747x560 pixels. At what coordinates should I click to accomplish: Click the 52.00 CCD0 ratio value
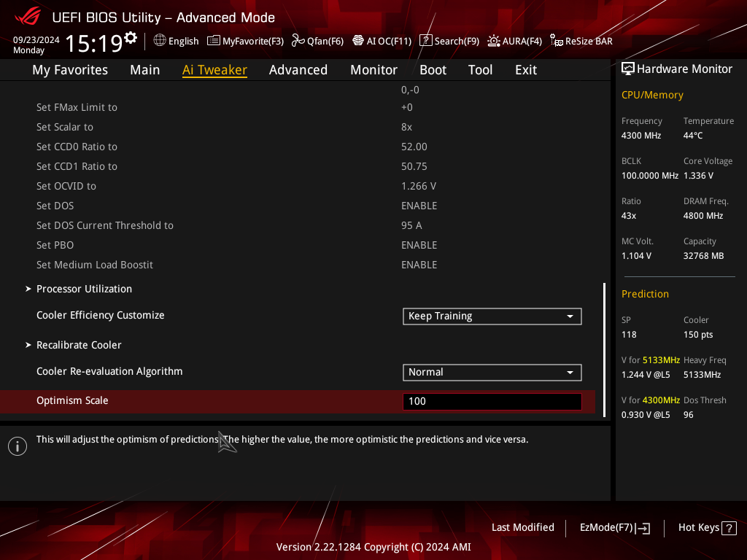414,147
